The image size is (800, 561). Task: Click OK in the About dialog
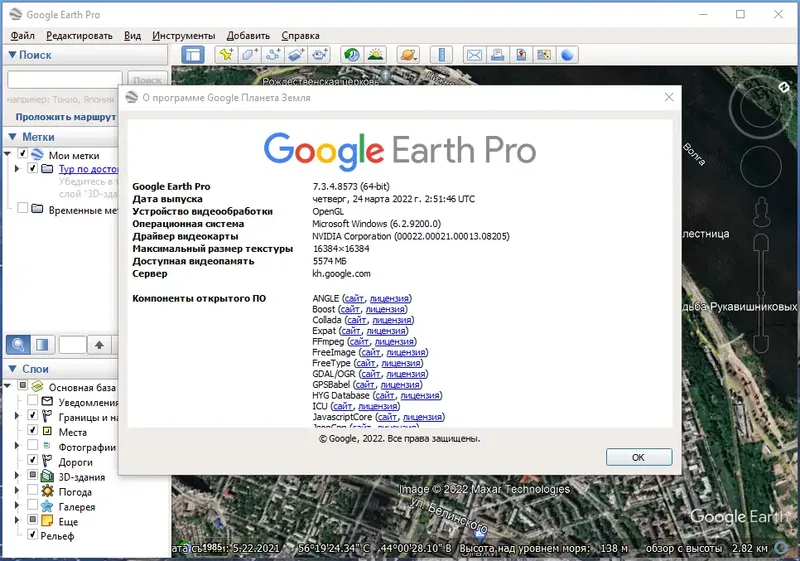[639, 457]
